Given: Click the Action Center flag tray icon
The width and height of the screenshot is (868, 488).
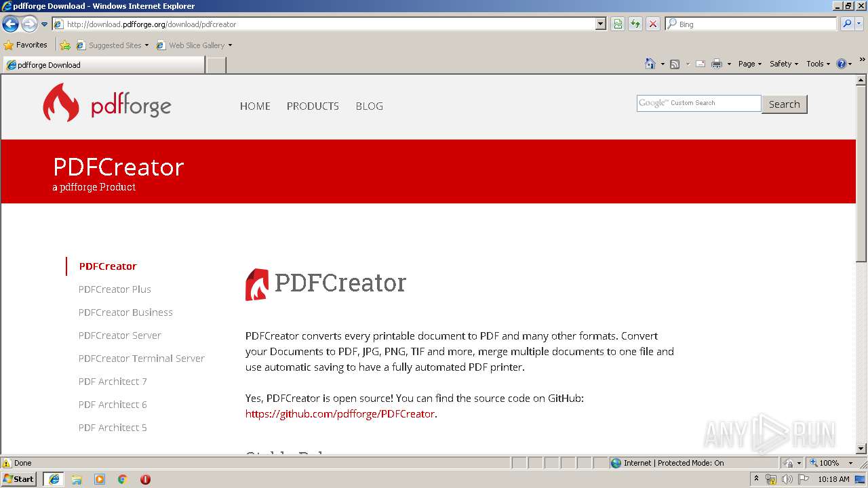Looking at the screenshot, I should [803, 479].
